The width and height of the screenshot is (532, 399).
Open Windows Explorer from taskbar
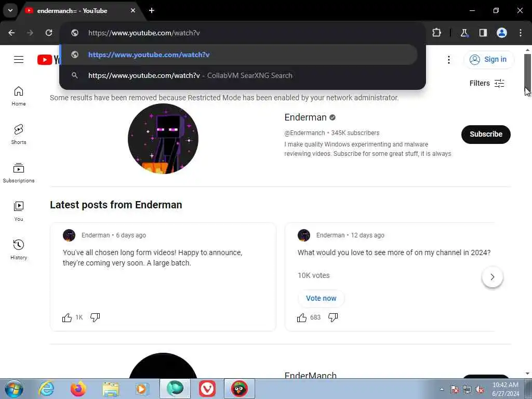[111, 389]
